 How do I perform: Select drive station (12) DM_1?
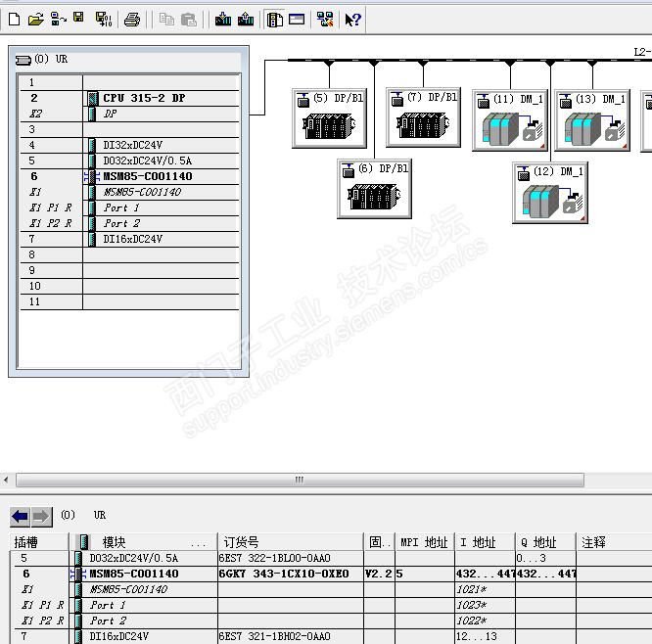(550, 193)
